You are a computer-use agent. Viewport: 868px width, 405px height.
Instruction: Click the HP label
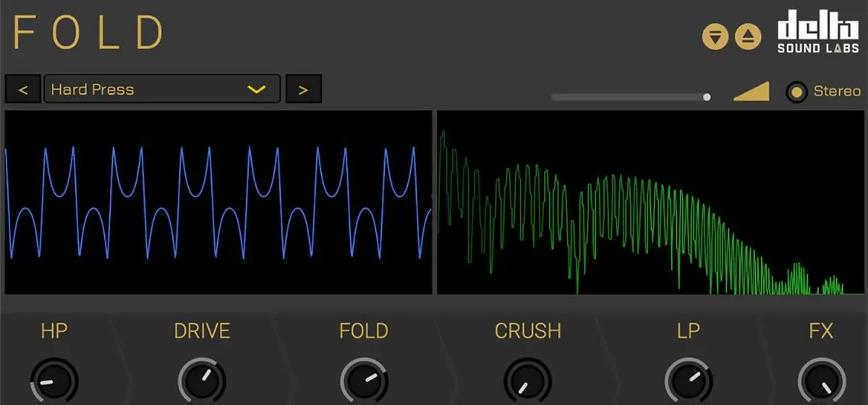54,331
